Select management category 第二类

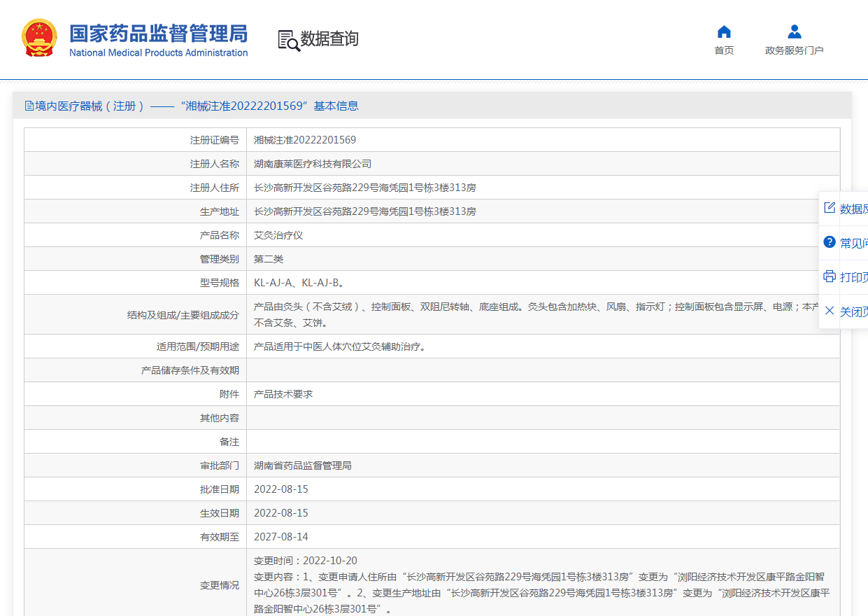click(x=269, y=259)
